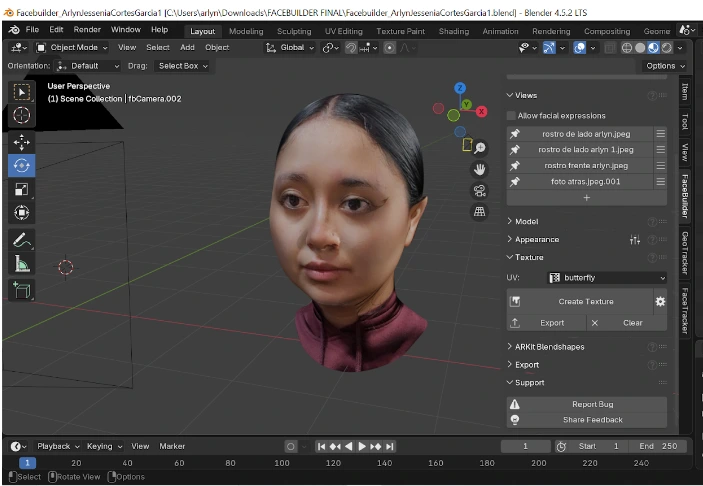The height and width of the screenshot is (486, 703).
Task: Select the Measure tool
Action: 22,264
